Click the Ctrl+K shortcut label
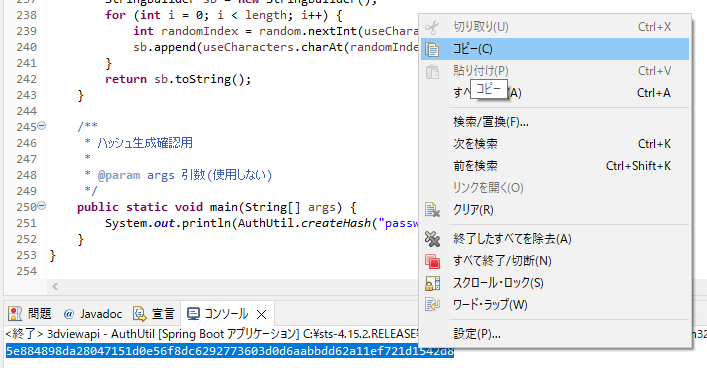Screen dimensions: 707x368 pyautogui.click(x=654, y=144)
